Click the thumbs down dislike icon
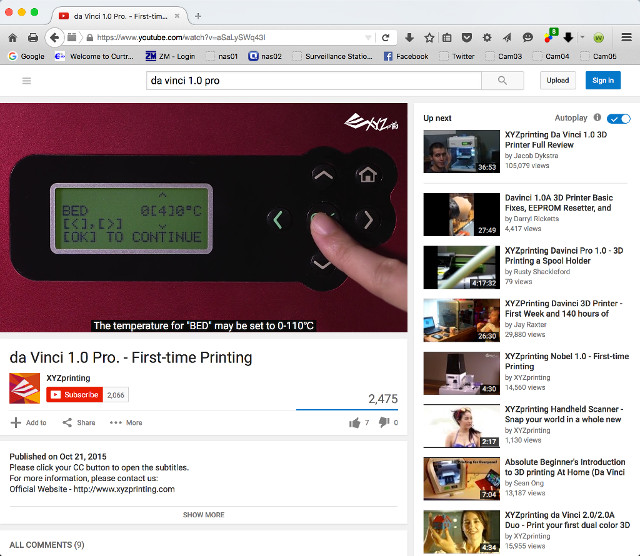The width and height of the screenshot is (640, 556). click(384, 423)
